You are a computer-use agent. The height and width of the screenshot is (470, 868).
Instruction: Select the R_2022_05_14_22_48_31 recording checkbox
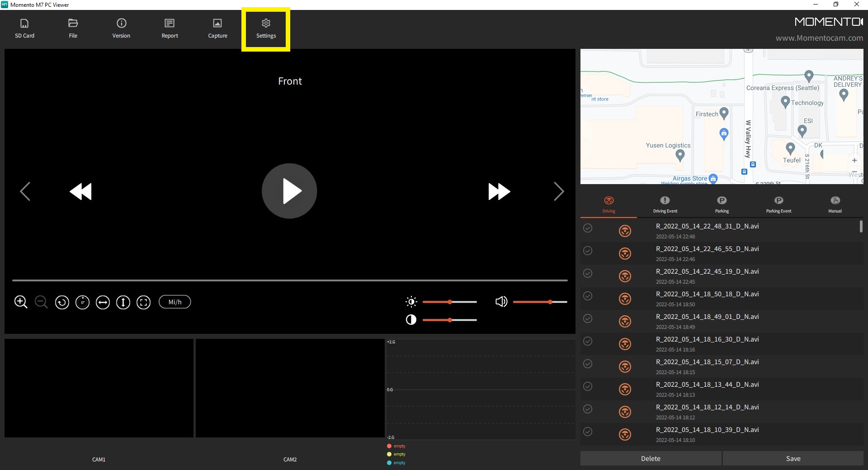pyautogui.click(x=588, y=228)
